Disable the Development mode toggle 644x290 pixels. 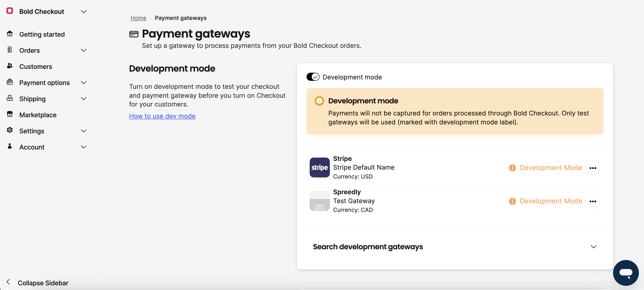coord(313,77)
